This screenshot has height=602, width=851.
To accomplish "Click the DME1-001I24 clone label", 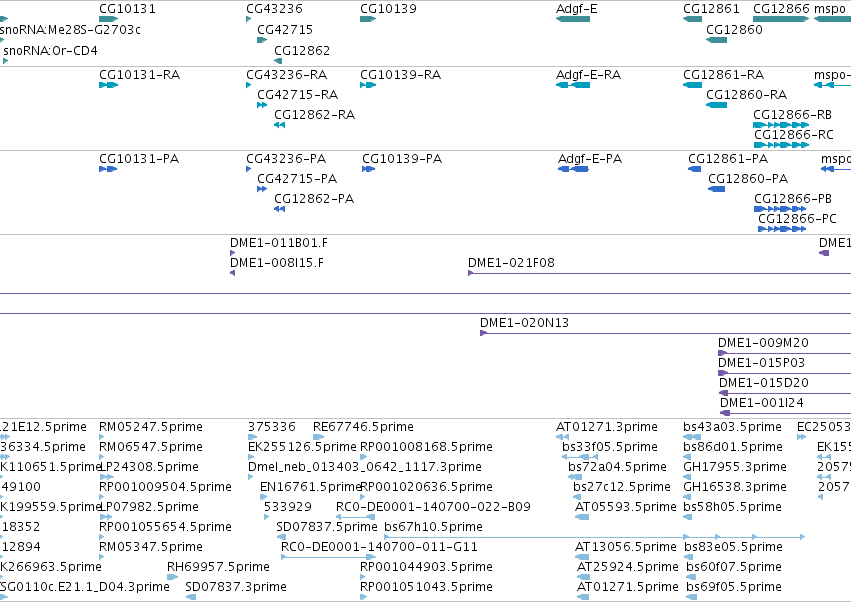I will pyautogui.click(x=761, y=403).
